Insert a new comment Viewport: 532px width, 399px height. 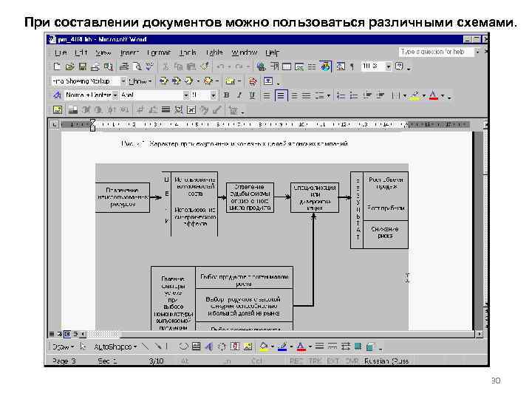pyautogui.click(x=230, y=81)
